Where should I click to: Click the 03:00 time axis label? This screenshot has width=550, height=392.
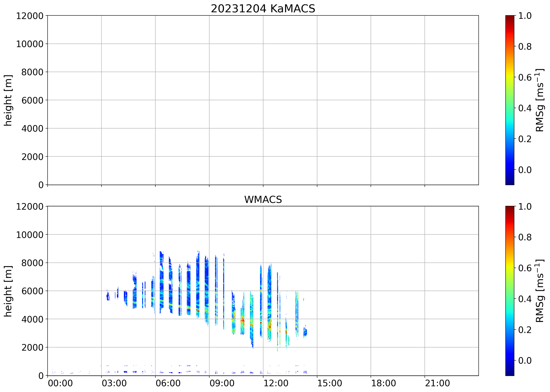[114, 383]
